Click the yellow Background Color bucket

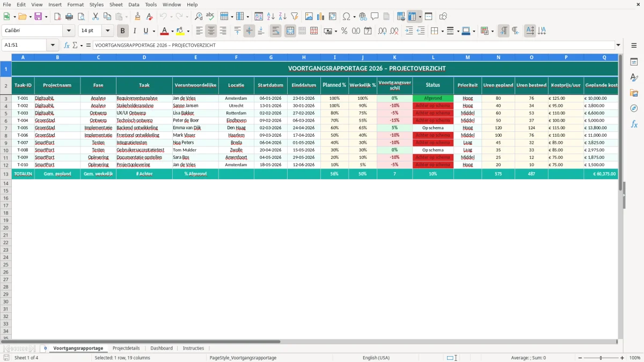click(180, 31)
